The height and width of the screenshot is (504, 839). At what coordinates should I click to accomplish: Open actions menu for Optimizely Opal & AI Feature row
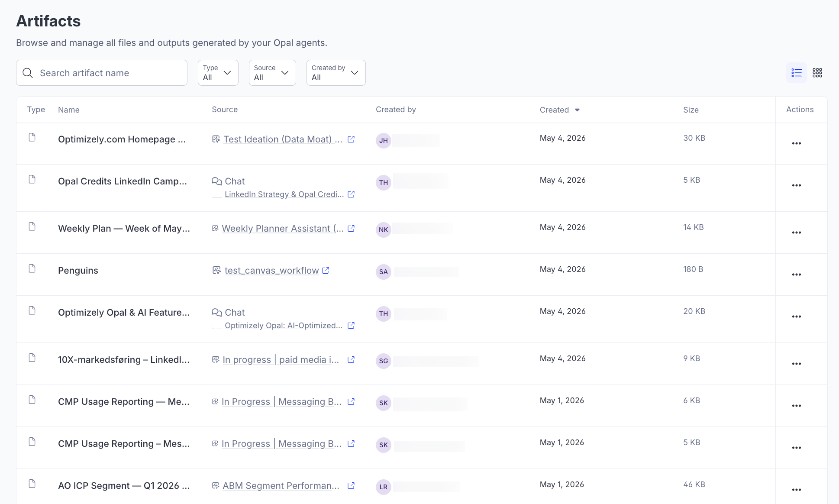796,317
